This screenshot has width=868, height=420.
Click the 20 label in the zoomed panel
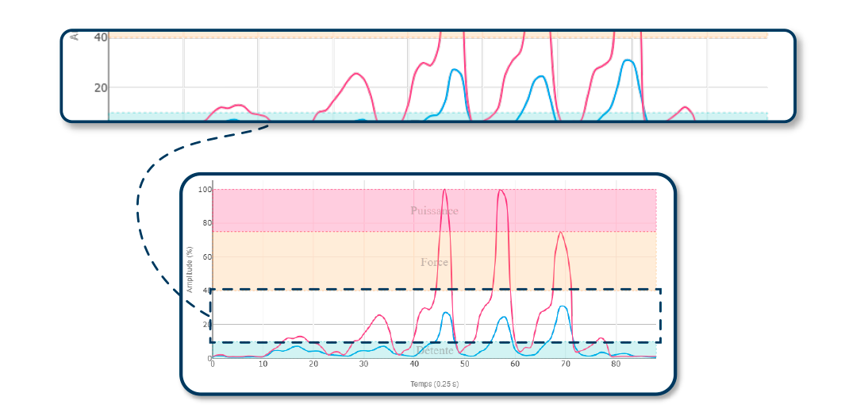(100, 87)
